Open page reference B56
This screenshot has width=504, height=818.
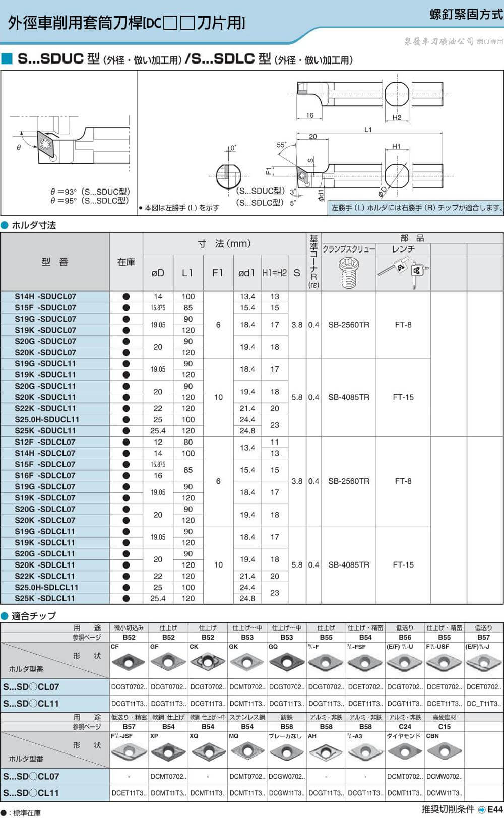click(x=405, y=637)
